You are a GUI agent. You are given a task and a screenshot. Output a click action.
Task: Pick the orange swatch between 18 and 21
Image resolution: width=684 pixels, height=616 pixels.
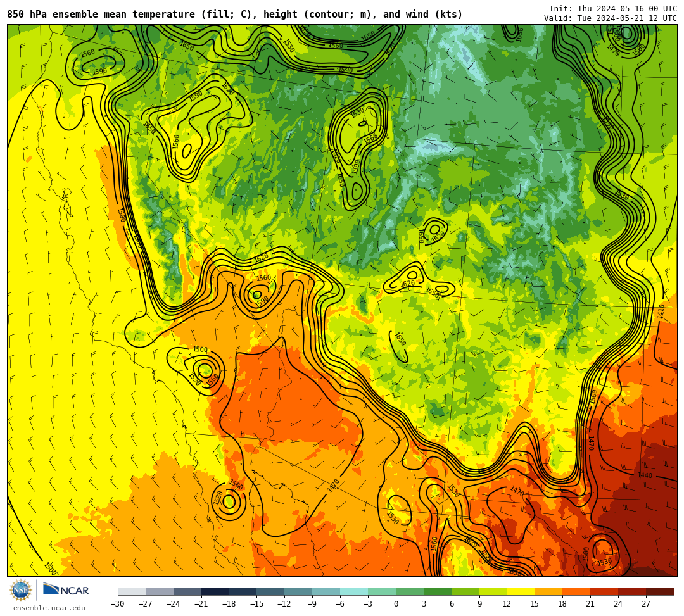click(577, 591)
